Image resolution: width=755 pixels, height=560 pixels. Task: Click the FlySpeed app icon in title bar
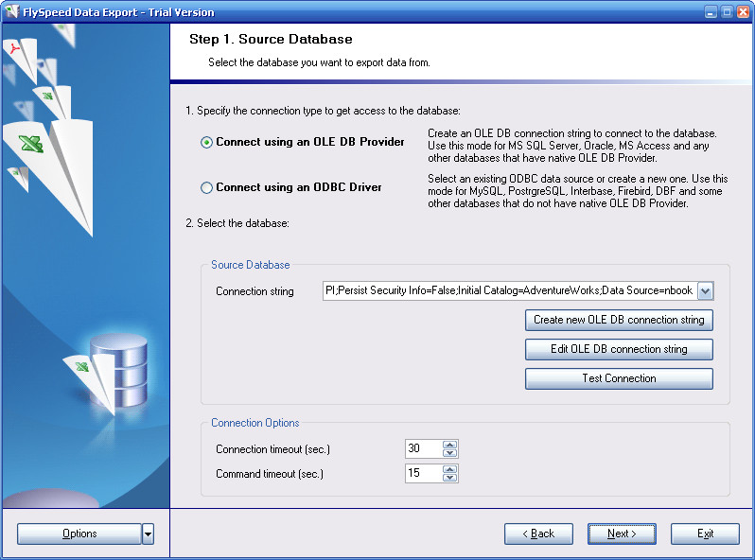[11, 11]
